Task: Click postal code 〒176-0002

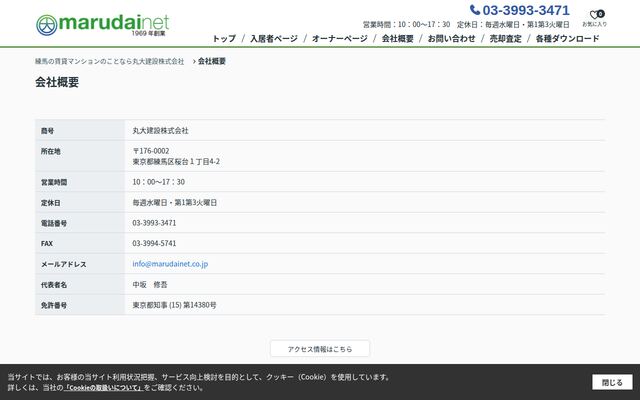Action: click(x=151, y=151)
